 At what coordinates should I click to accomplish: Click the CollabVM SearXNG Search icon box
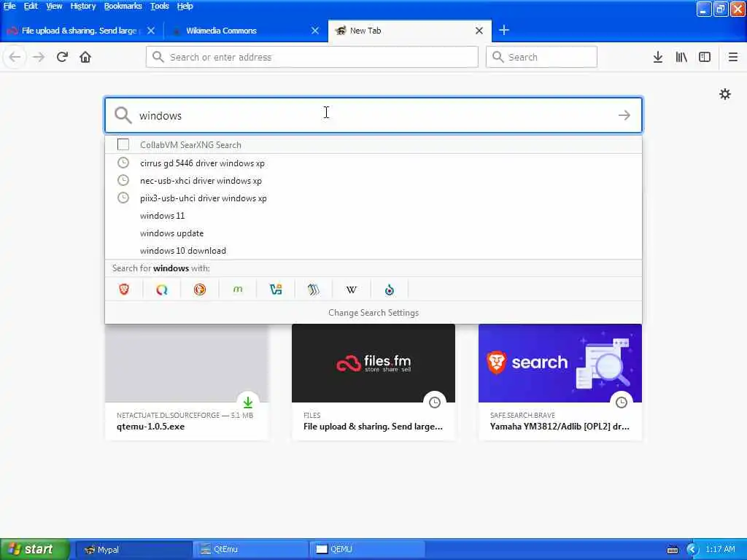click(123, 144)
